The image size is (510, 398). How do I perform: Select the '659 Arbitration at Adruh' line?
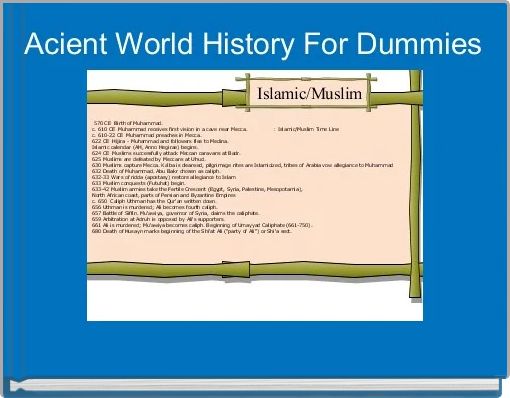point(158,219)
